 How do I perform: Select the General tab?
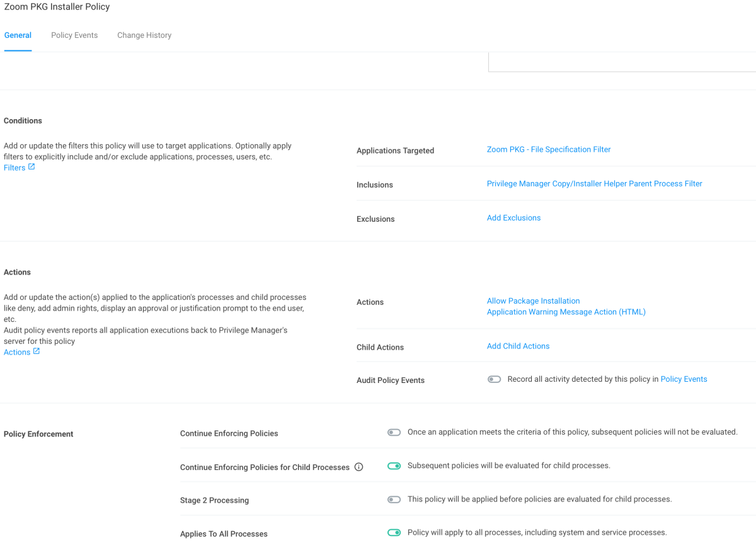[x=18, y=35]
